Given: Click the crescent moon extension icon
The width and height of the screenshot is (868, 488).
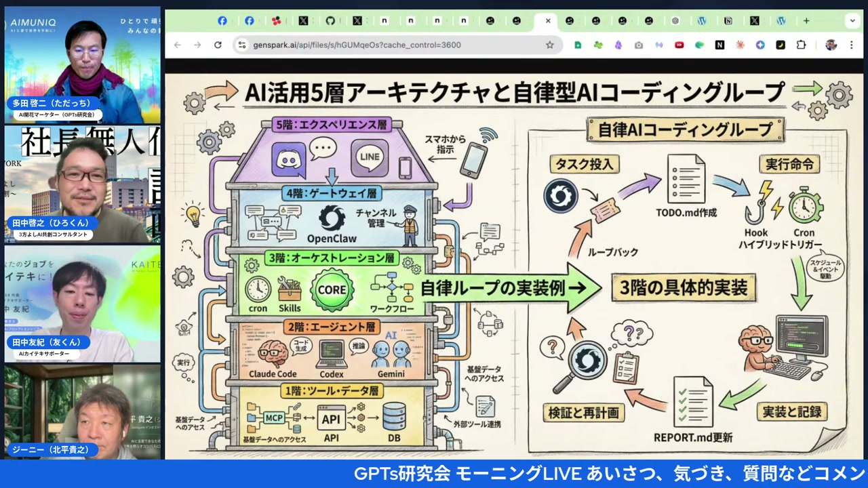Looking at the screenshot, I should (780, 45).
